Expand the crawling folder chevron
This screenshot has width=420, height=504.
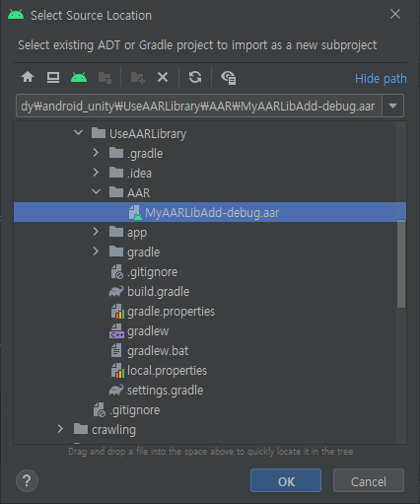pyautogui.click(x=60, y=429)
